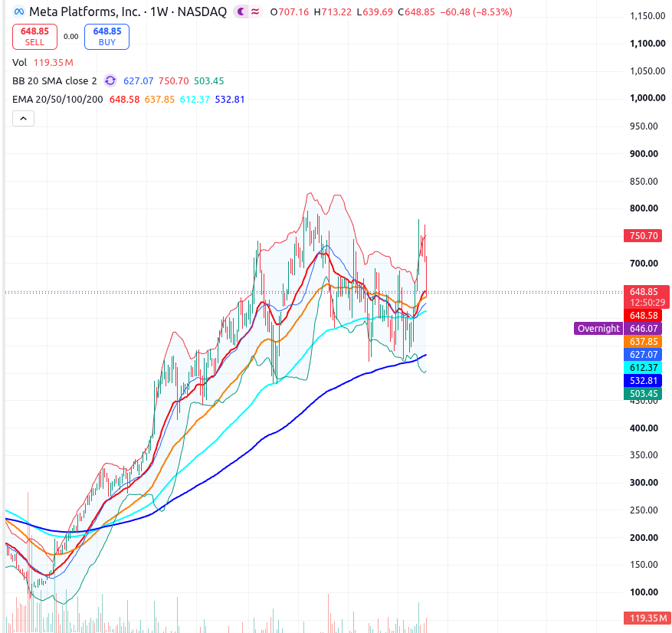Click the 400.00 price axis level
This screenshot has height=633, width=672.
(x=644, y=428)
